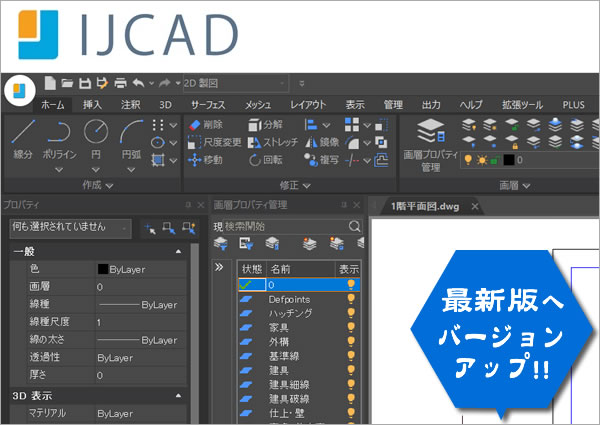Screen dimensions: 600x425
Task: Open the 拡張ツール ribbon tab
Action: [x=522, y=104]
